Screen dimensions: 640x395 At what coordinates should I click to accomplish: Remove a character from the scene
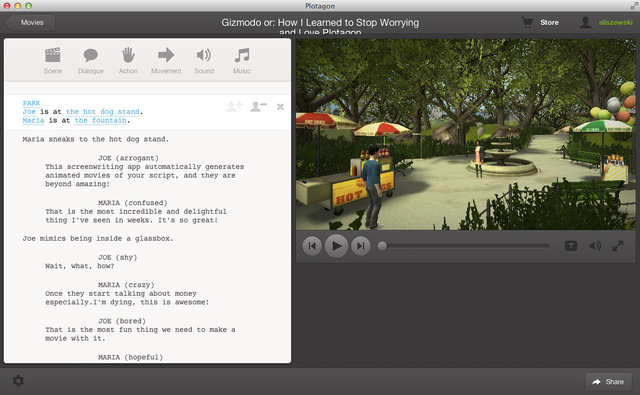pos(258,107)
